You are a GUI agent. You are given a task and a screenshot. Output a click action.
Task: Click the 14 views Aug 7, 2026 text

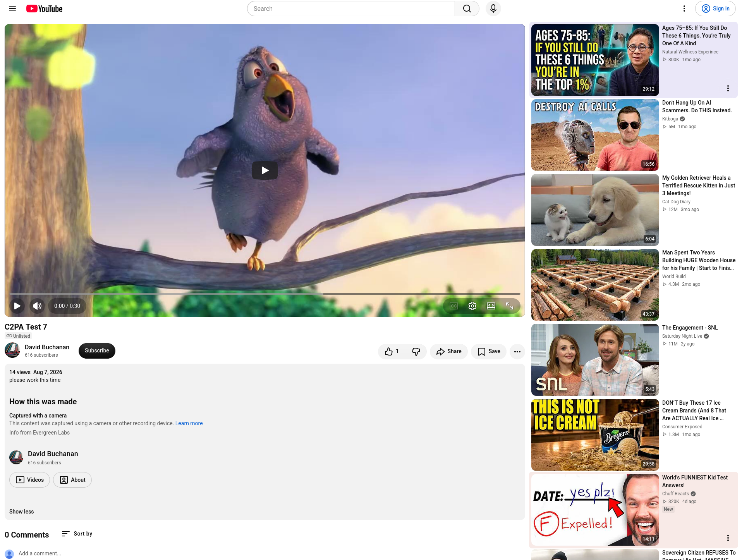click(36, 372)
